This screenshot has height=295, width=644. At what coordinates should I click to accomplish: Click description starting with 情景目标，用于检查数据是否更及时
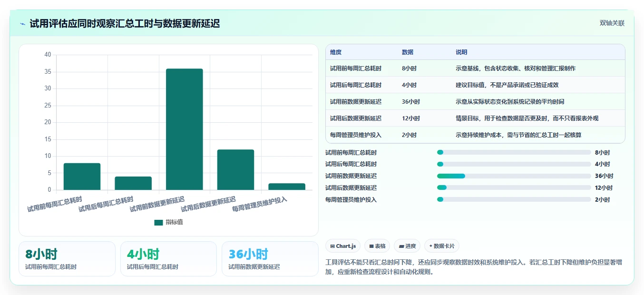527,118
